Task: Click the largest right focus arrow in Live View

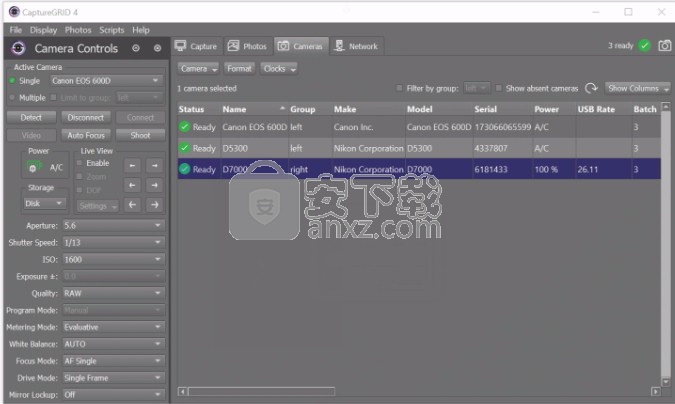Action: [x=154, y=205]
